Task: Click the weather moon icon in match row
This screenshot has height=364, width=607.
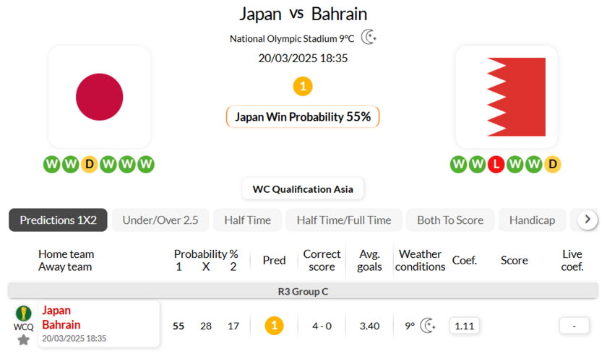Action: pos(428,326)
